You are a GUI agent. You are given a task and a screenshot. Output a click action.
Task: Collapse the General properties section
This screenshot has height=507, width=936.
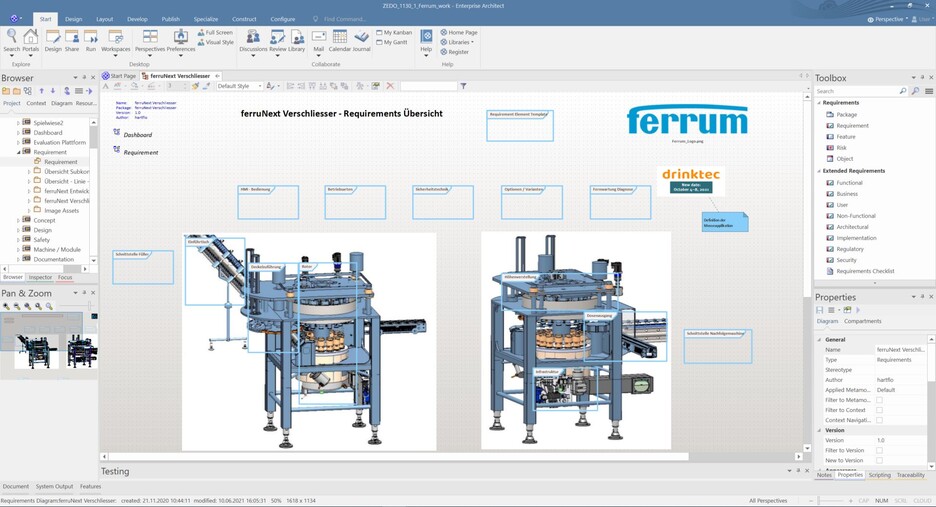(819, 339)
